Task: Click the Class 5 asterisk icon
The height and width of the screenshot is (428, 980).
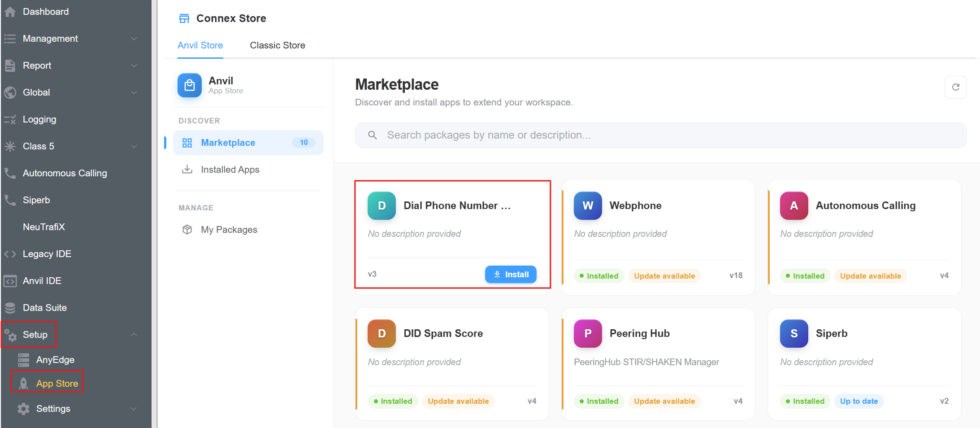Action: pos(10,146)
